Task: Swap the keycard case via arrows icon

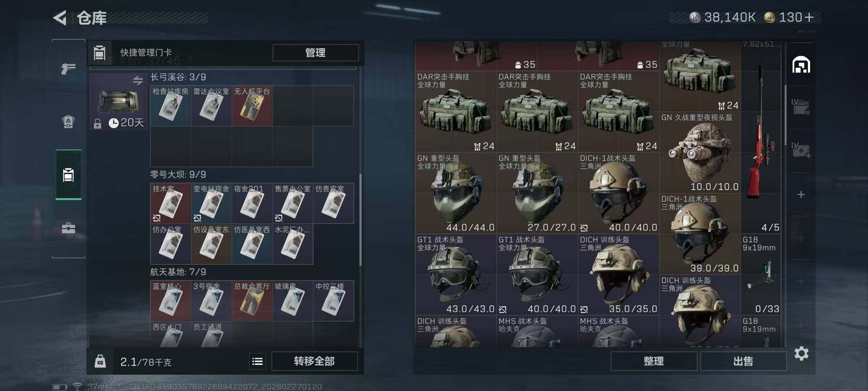Action: (x=138, y=80)
